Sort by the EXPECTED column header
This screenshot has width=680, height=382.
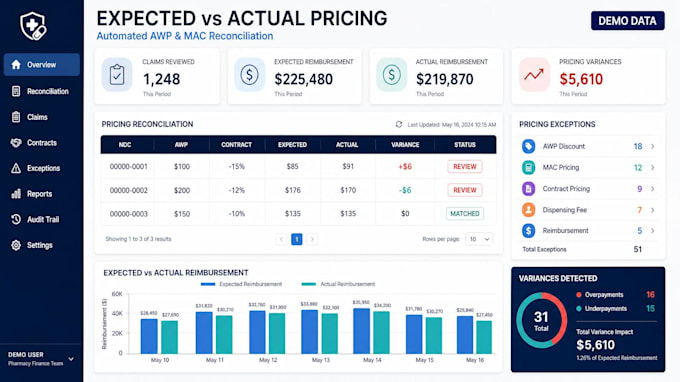pos(292,145)
